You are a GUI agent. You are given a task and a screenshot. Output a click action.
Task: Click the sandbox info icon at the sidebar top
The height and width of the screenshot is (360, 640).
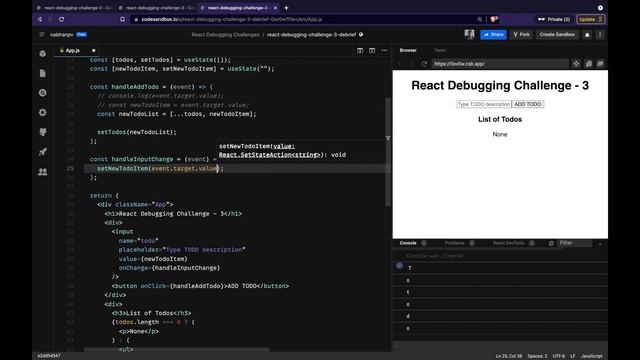tap(43, 53)
